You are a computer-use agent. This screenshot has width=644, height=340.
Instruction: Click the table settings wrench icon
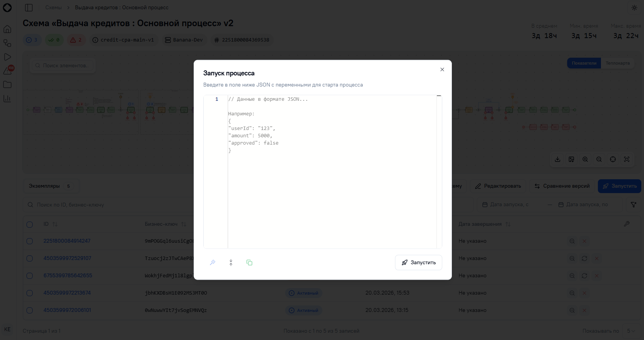click(627, 224)
